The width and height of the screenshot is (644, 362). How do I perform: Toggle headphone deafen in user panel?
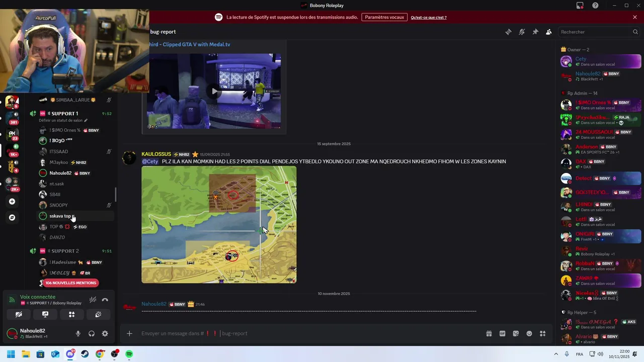click(92, 333)
